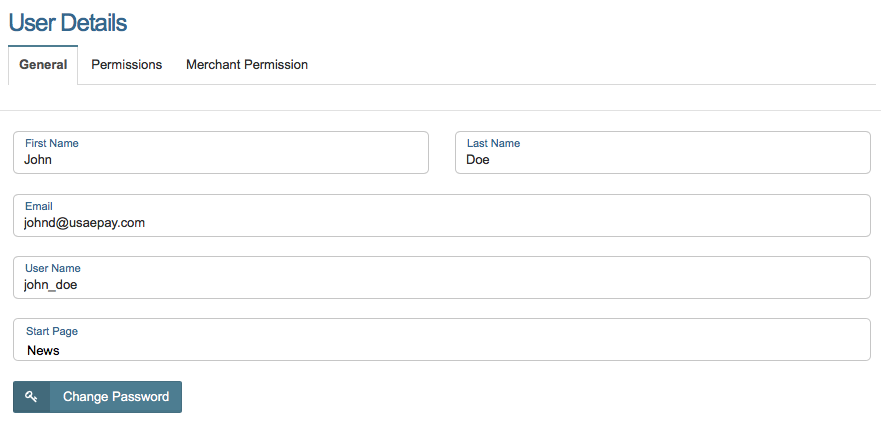The height and width of the screenshot is (430, 881).
Task: Click the User Name field label
Action: click(53, 268)
